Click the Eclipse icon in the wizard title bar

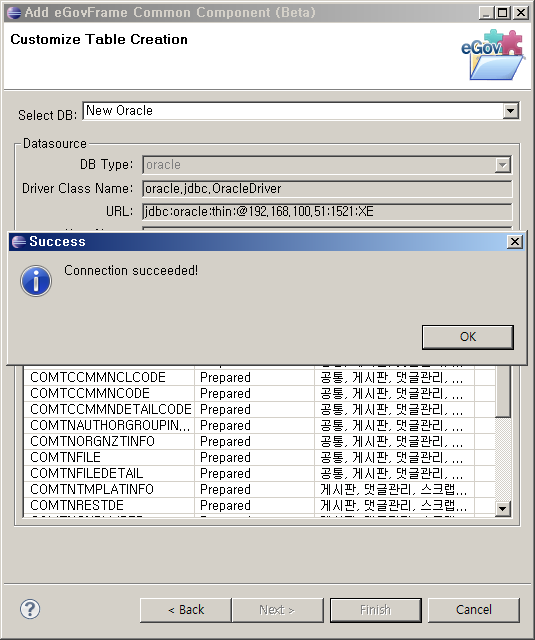pos(14,13)
